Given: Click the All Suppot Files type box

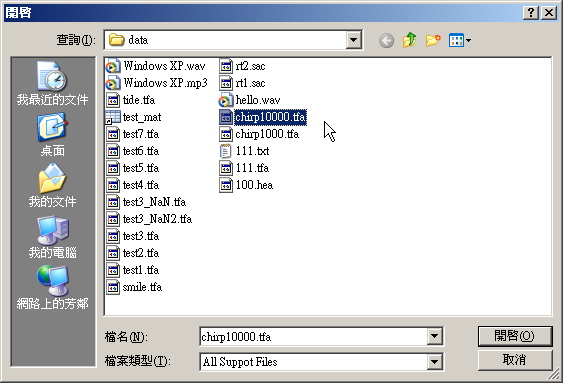Looking at the screenshot, I should pyautogui.click(x=313, y=362).
